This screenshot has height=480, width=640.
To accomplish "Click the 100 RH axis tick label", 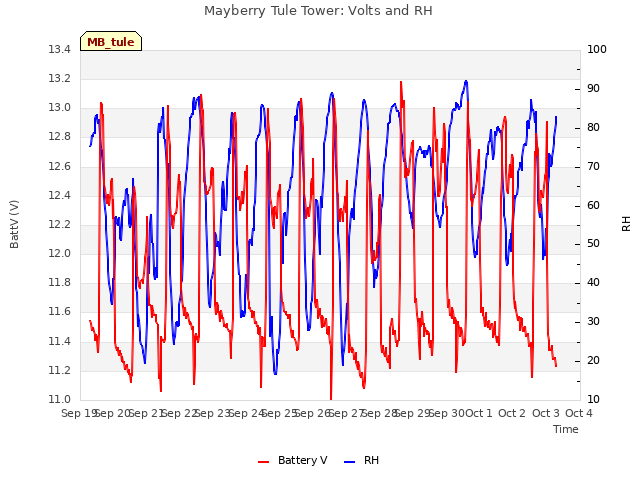I will tap(597, 49).
